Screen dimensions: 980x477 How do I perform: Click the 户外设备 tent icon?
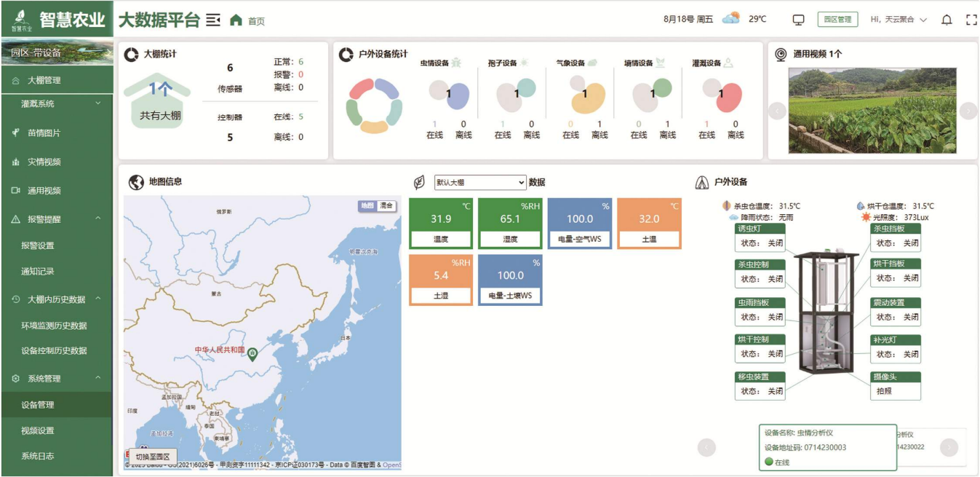tap(702, 182)
